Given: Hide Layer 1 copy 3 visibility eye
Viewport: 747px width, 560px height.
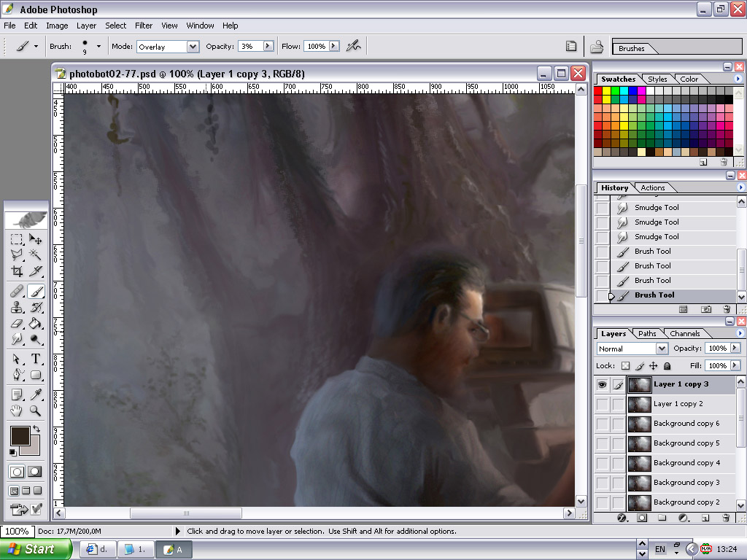Looking at the screenshot, I should [x=602, y=384].
